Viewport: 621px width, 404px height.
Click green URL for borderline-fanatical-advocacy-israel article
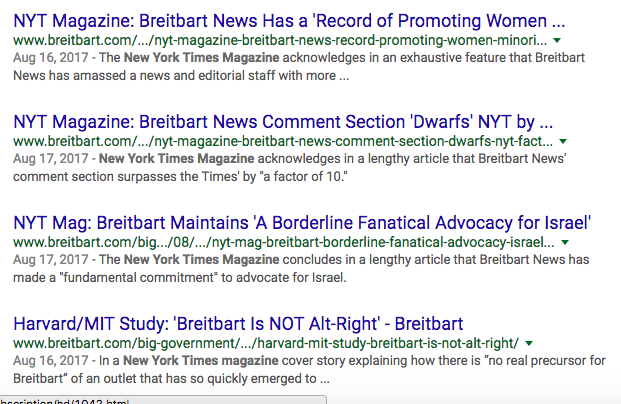[283, 243]
